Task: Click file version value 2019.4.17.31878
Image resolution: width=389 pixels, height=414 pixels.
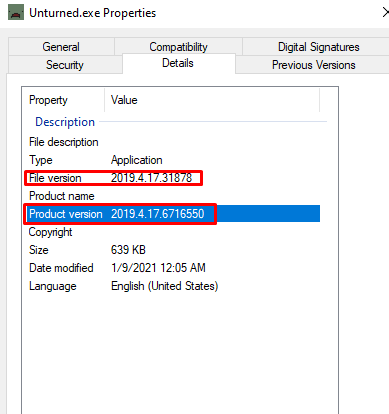Action: [151, 178]
